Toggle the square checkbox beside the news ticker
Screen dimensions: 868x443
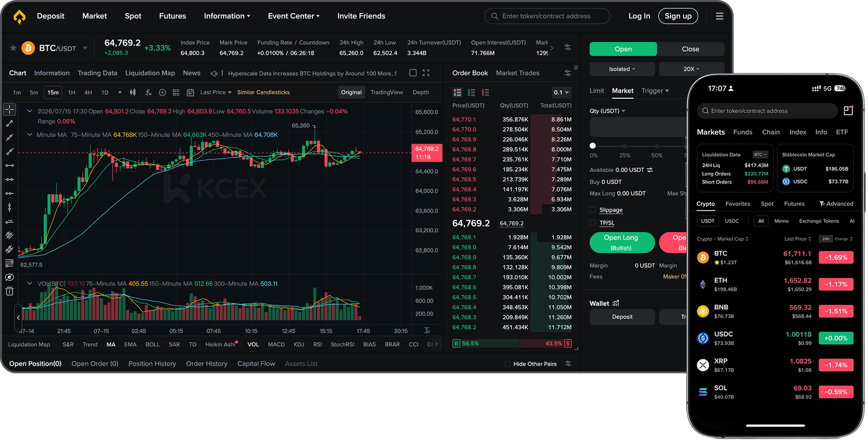(x=413, y=73)
